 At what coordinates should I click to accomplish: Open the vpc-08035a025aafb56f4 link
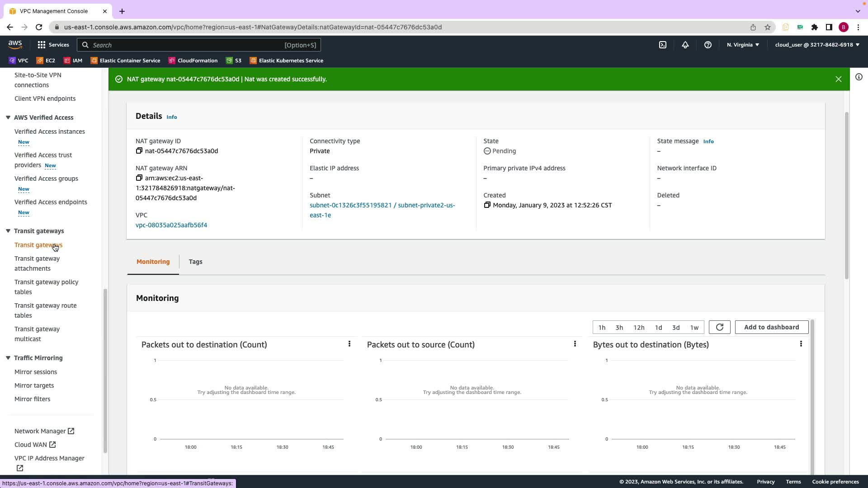point(171,225)
